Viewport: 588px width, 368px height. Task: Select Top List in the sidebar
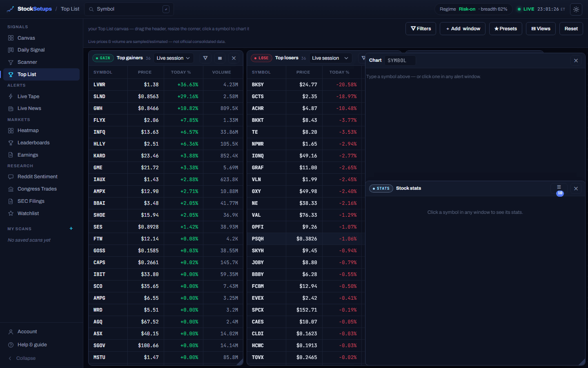click(x=41, y=74)
